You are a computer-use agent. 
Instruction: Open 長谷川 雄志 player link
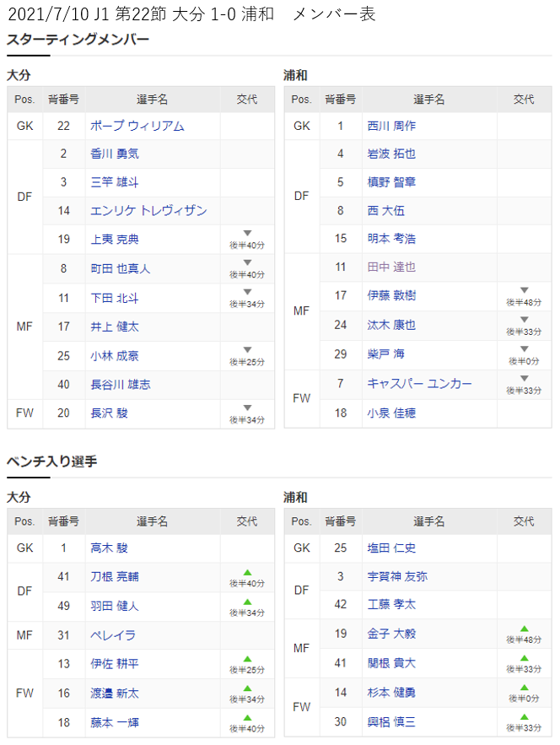pos(121,385)
